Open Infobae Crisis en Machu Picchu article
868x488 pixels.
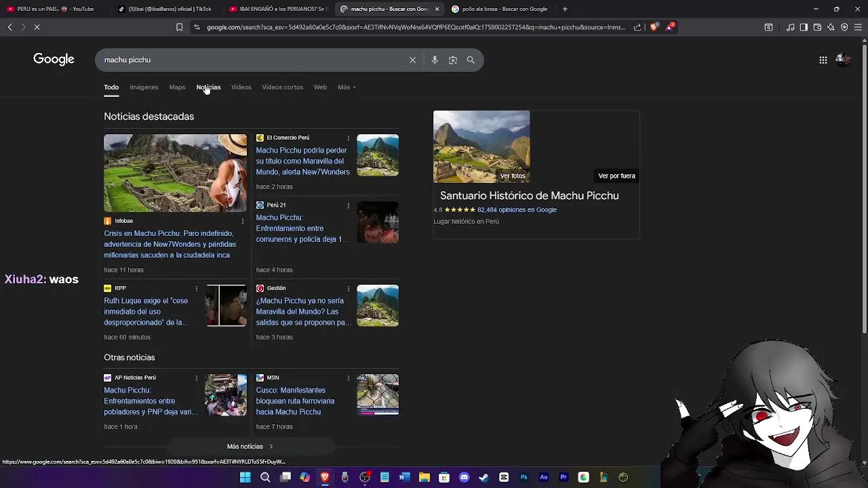170,244
